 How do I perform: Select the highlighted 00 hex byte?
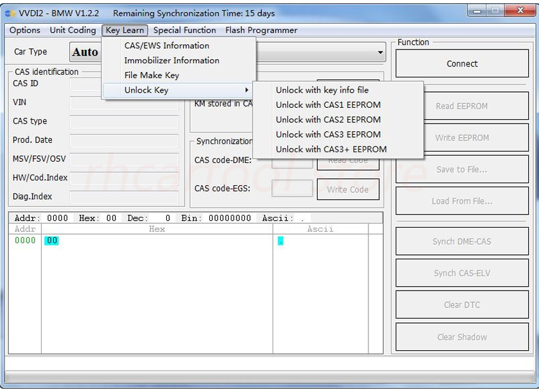[51, 240]
